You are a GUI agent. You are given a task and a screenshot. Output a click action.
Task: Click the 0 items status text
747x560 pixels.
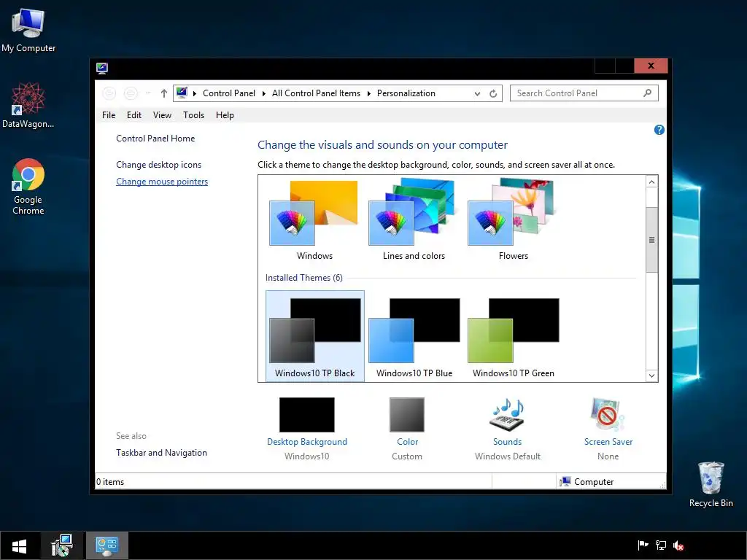click(x=110, y=482)
